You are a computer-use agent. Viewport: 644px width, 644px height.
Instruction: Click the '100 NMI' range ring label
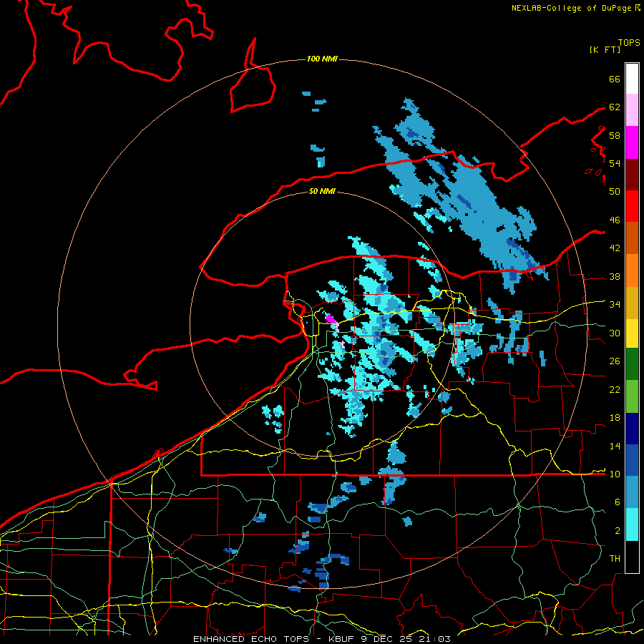[x=322, y=59]
